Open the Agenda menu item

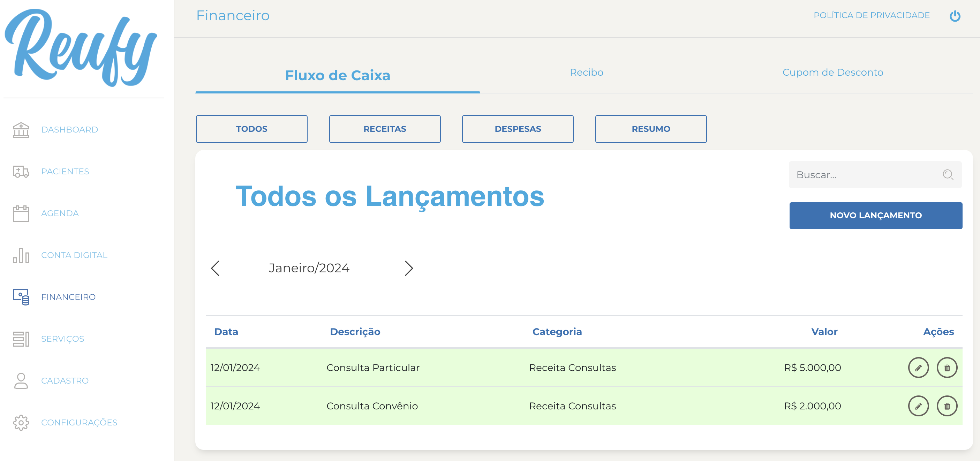pyautogui.click(x=60, y=213)
